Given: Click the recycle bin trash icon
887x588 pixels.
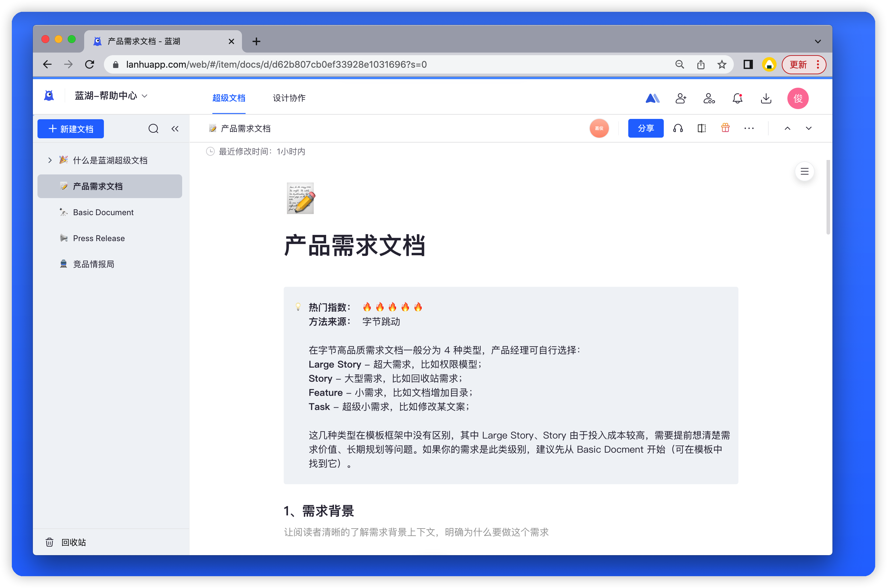Looking at the screenshot, I should [49, 542].
